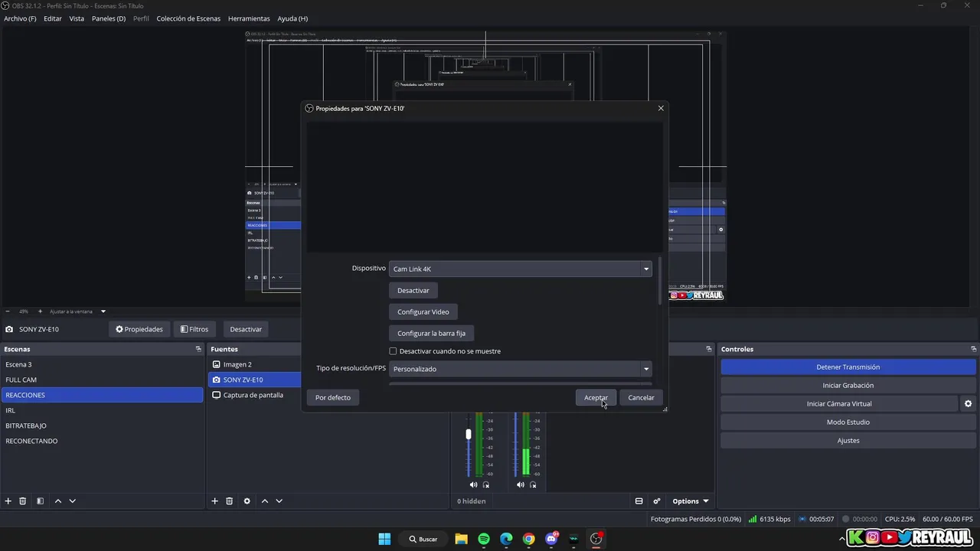Enable 'Desactivar cuando no se muestre' checkbox
Screen dimensions: 980x551
pyautogui.click(x=393, y=351)
